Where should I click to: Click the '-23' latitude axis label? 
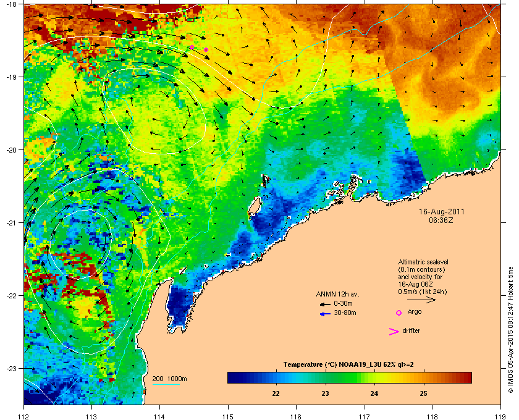[x=11, y=368]
